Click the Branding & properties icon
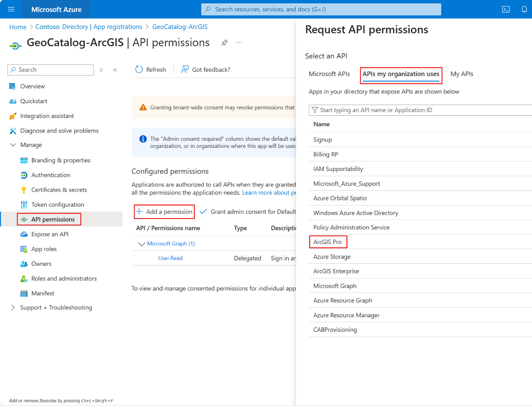The image size is (532, 406). pyautogui.click(x=24, y=160)
